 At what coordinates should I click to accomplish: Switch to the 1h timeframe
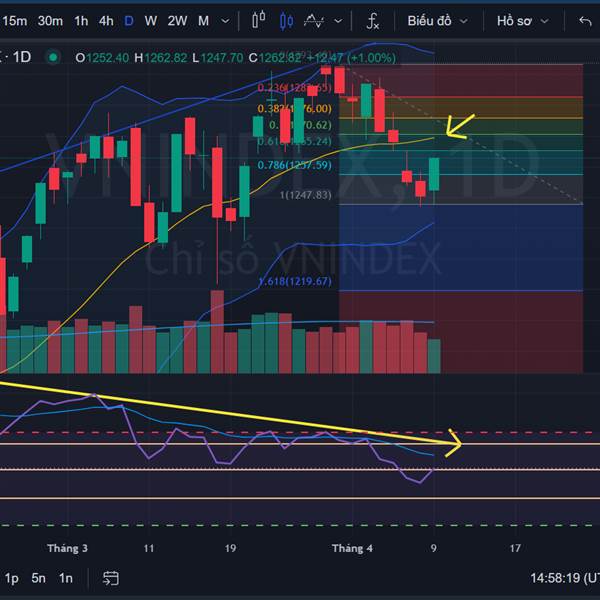coord(81,21)
